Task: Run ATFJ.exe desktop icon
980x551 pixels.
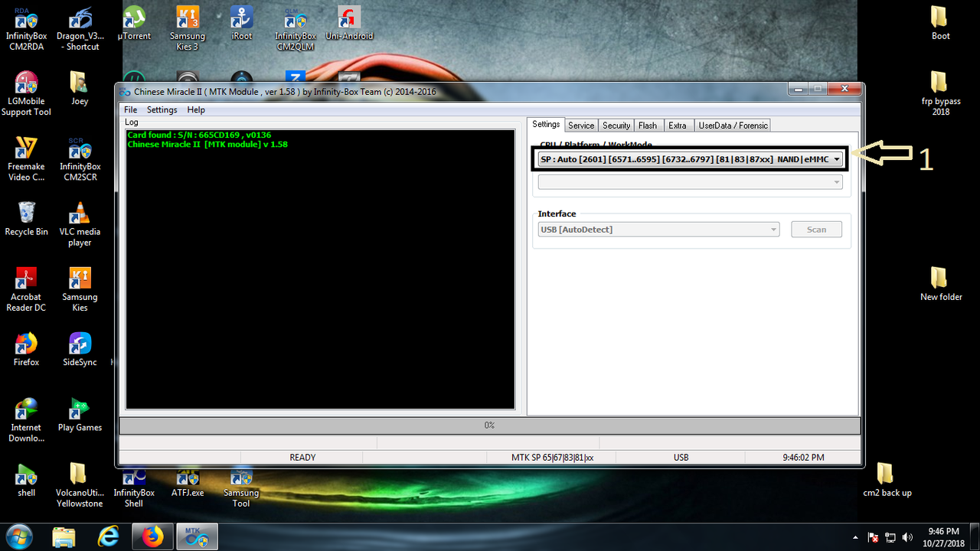Action: click(x=188, y=482)
